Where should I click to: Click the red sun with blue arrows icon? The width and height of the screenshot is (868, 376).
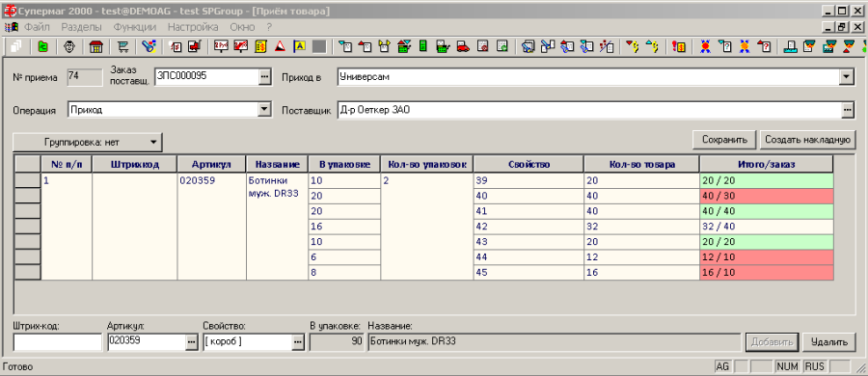click(705, 47)
